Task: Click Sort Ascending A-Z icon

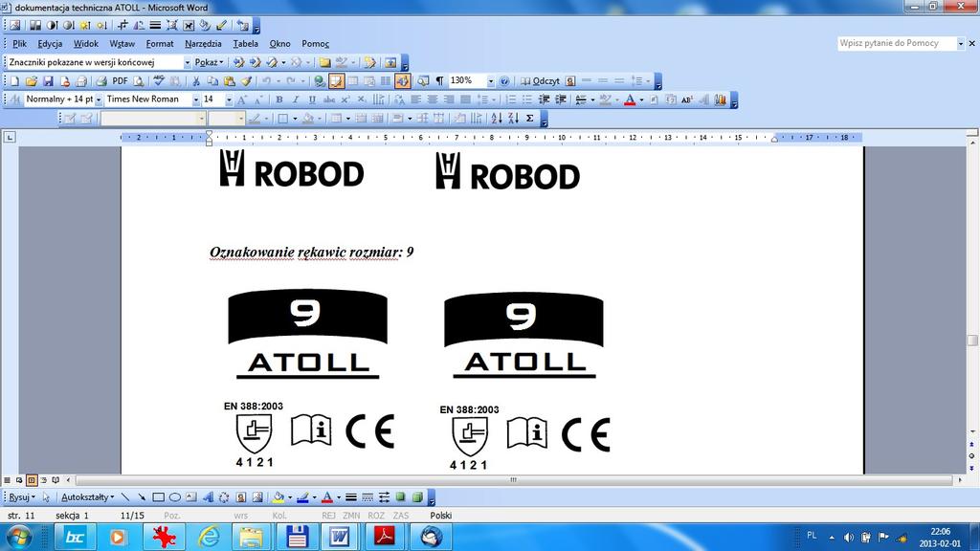Action: (x=497, y=118)
